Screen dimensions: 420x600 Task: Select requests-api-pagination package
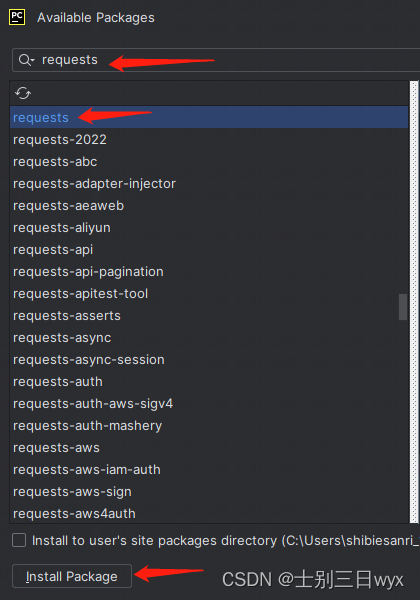pyautogui.click(x=209, y=272)
